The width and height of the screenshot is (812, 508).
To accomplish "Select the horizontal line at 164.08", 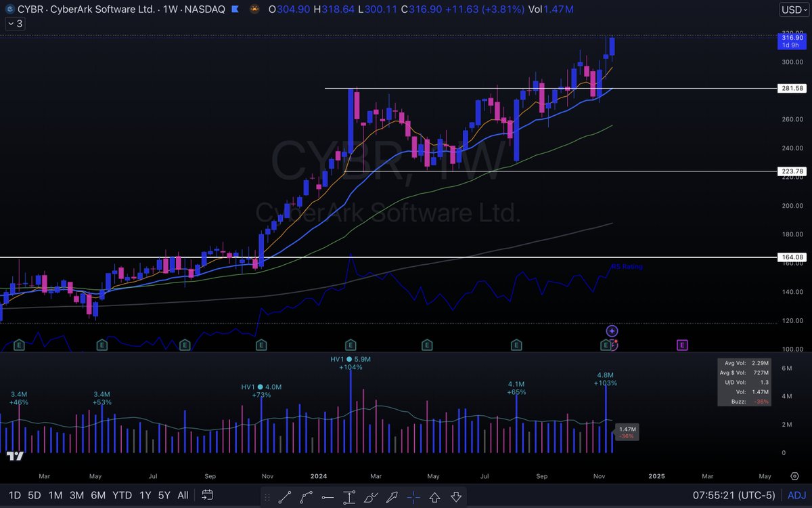I will [x=388, y=257].
